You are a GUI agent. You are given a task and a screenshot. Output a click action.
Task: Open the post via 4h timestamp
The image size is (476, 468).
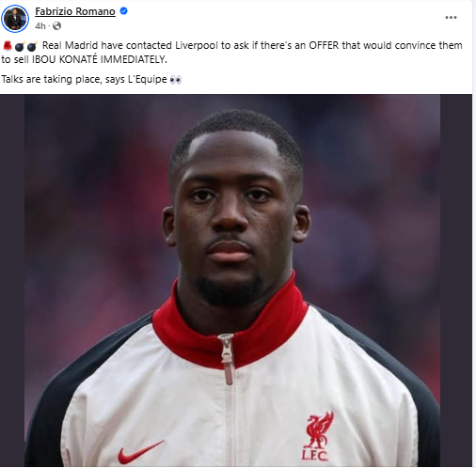[x=40, y=26]
